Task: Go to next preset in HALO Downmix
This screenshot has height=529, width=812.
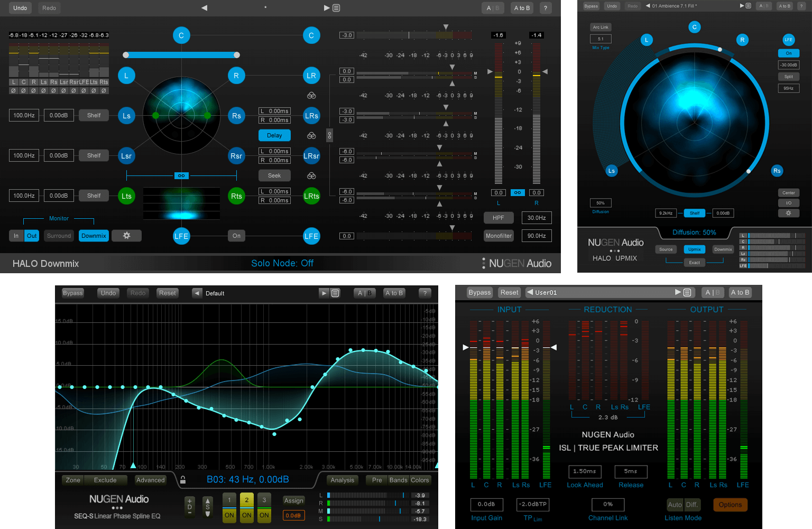Action: pyautogui.click(x=327, y=8)
